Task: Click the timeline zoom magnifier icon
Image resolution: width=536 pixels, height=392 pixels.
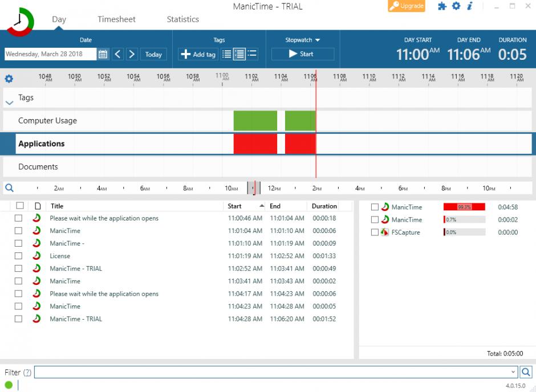Action: pyautogui.click(x=10, y=188)
